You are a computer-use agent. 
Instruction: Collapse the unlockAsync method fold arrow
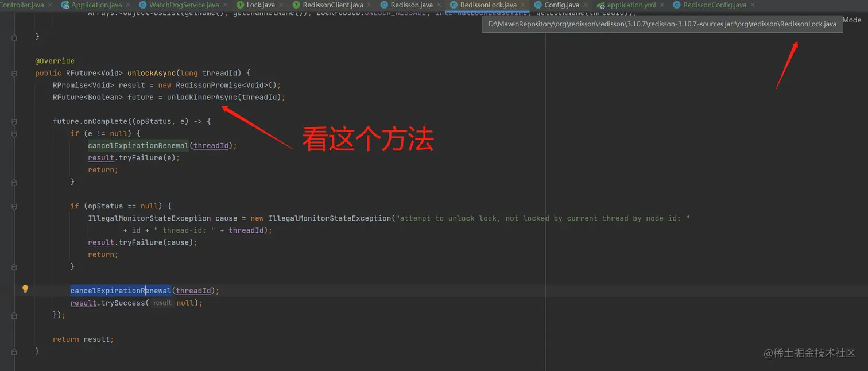coord(14,74)
